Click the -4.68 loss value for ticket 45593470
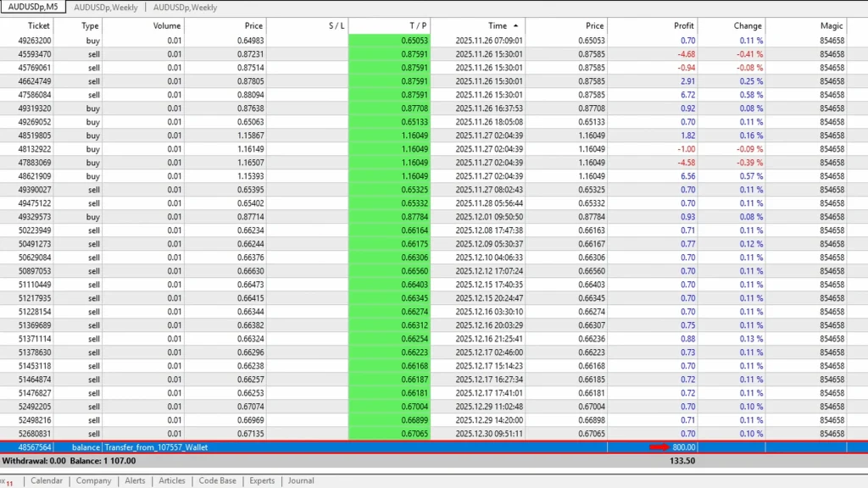The height and width of the screenshot is (488, 868). click(x=686, y=54)
